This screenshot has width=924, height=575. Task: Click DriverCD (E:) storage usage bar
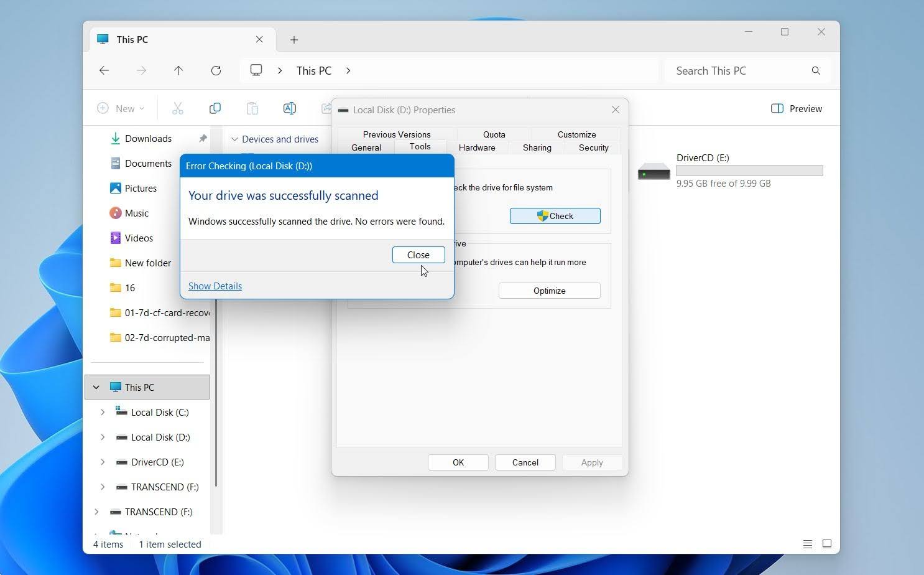pyautogui.click(x=749, y=171)
